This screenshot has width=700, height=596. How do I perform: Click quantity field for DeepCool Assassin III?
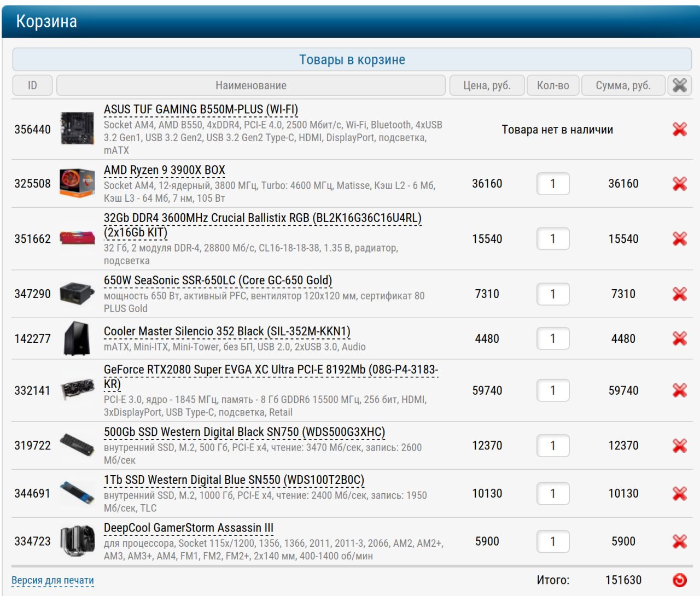(x=553, y=541)
